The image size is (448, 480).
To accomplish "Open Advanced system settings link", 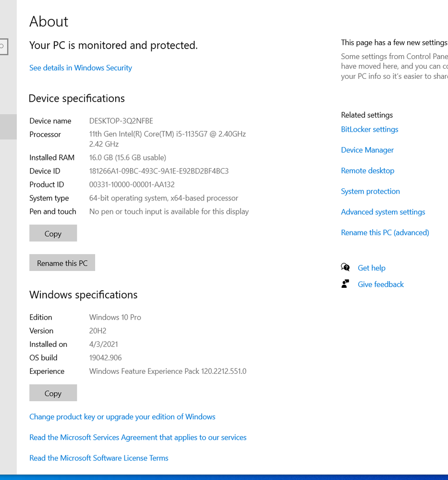I will tap(383, 212).
